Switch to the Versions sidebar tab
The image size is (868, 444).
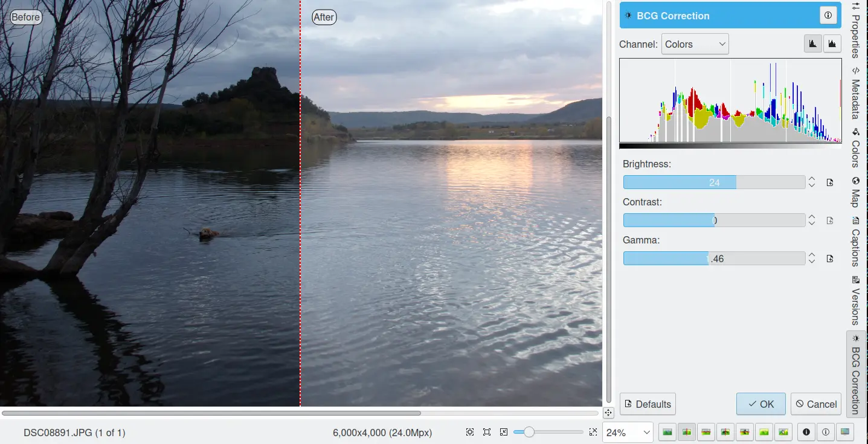point(855,301)
